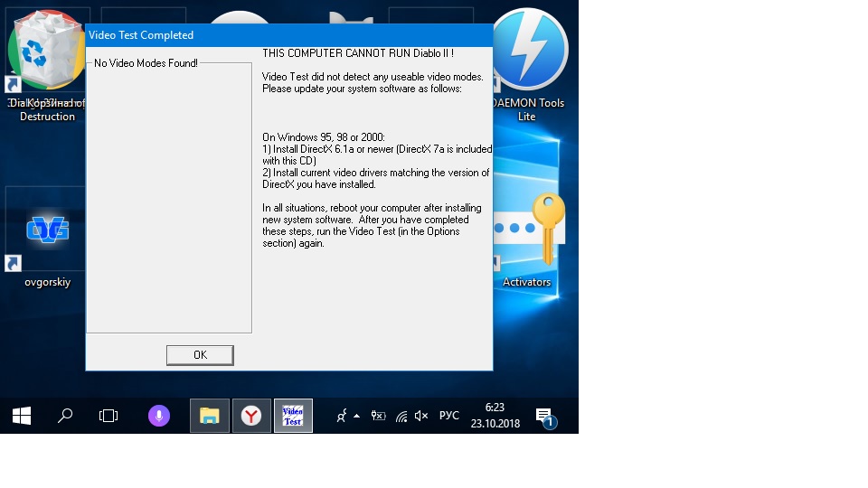Open Task View from taskbar
868x488 pixels.
coord(108,416)
